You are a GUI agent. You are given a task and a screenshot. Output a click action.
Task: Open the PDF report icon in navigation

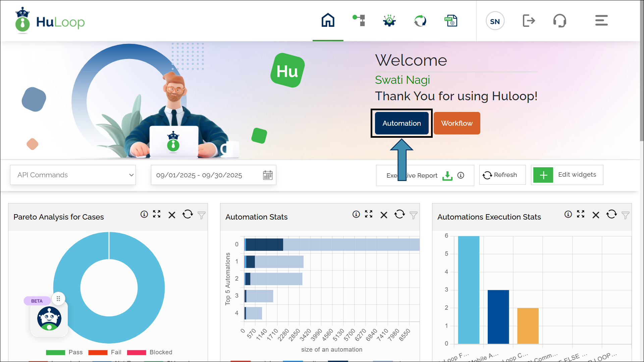451,20
